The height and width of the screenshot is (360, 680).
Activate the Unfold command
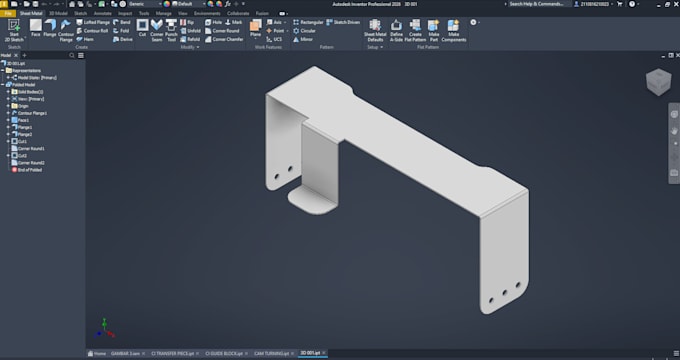pos(190,31)
